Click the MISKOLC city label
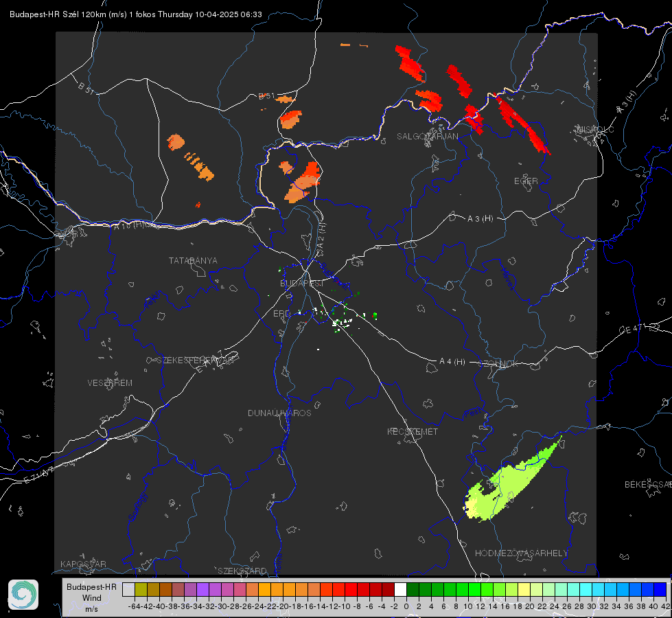This screenshot has height=618, width=672. pyautogui.click(x=595, y=130)
